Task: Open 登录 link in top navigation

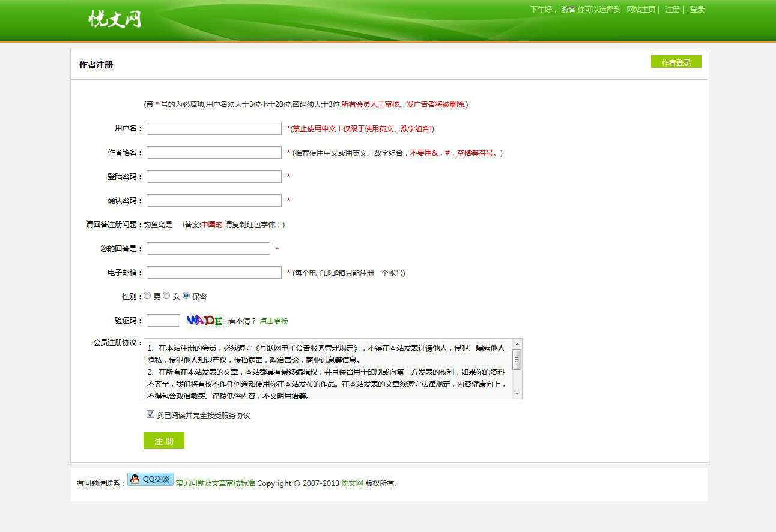Action: click(x=697, y=10)
